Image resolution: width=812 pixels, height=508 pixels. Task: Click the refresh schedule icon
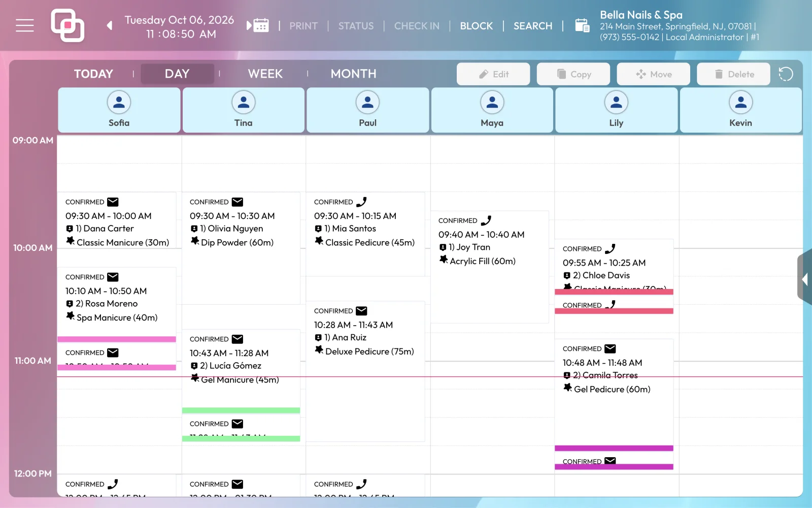point(786,74)
